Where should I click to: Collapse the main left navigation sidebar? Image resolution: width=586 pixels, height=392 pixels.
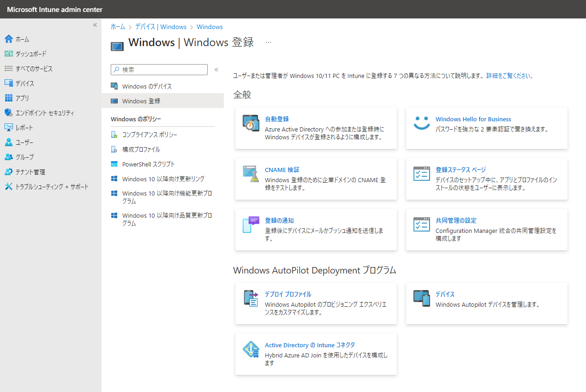pyautogui.click(x=95, y=25)
